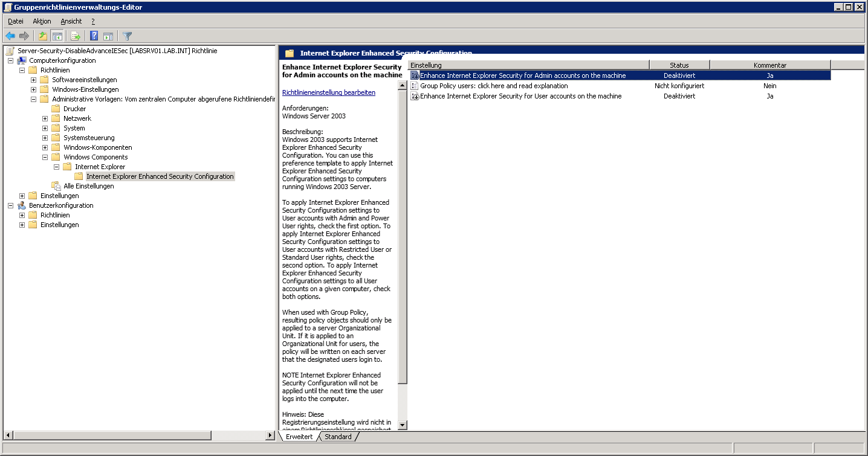Image resolution: width=868 pixels, height=456 pixels.
Task: Open the Ansicht menu
Action: pyautogui.click(x=71, y=21)
